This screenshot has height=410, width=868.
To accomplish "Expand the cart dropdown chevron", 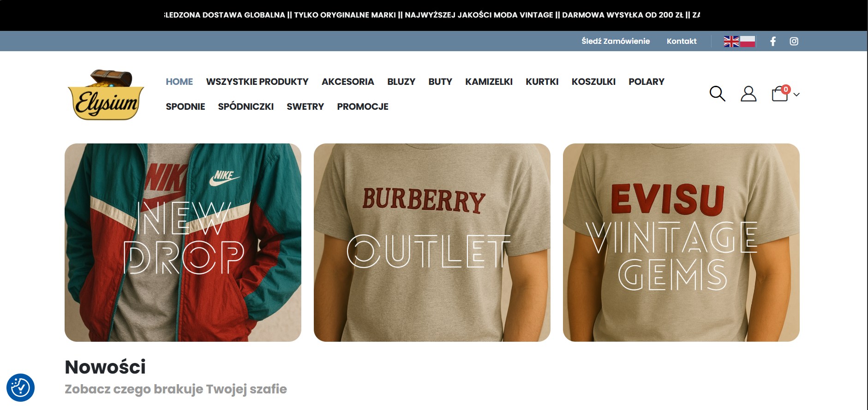I will pos(796,95).
